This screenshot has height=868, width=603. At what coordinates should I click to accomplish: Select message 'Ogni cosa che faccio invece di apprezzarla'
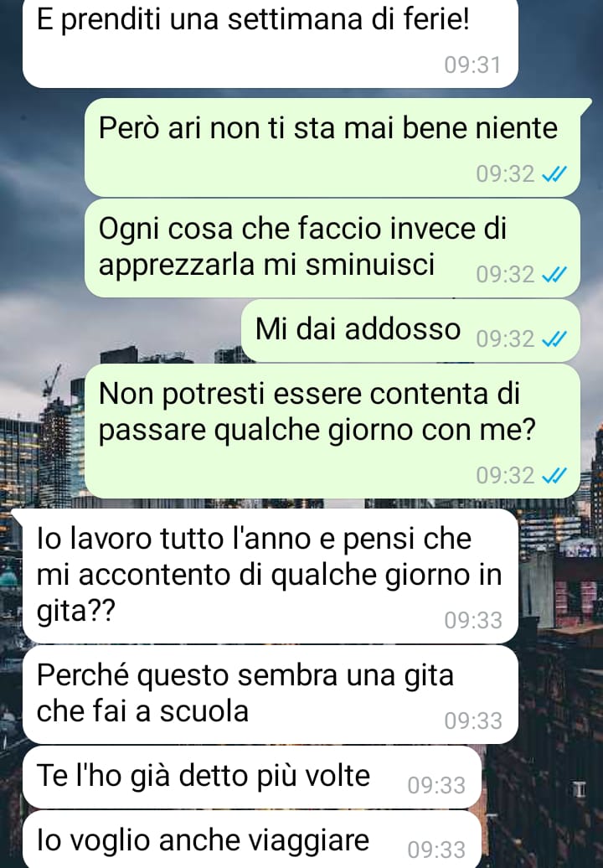tap(332, 247)
